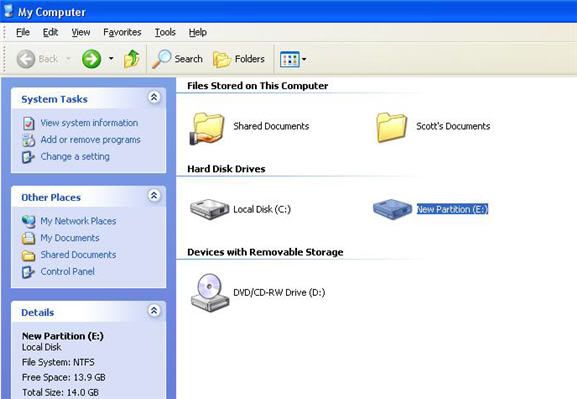Click the My Computer title bar icon
The width and height of the screenshot is (577, 399).
8,11
